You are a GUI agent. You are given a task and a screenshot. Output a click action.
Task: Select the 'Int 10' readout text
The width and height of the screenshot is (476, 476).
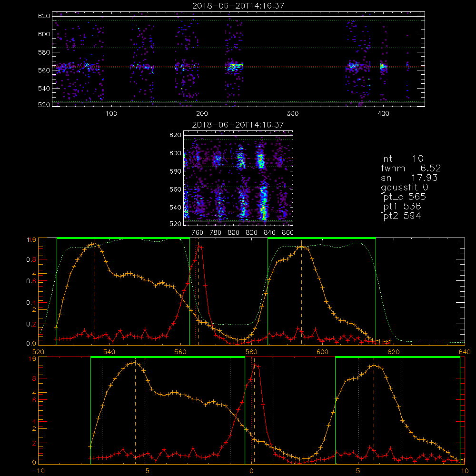[x=402, y=159]
